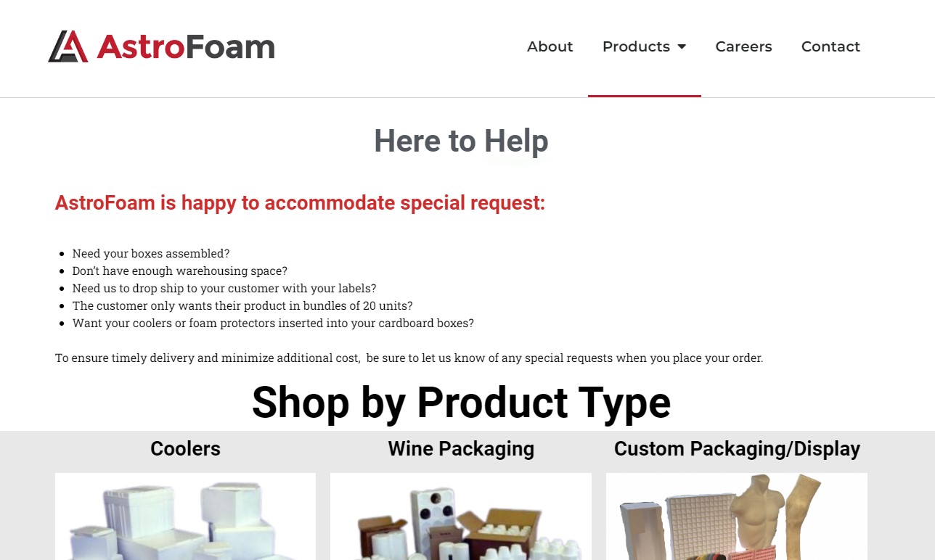The height and width of the screenshot is (560, 935).
Task: Select the Wine Packaging heading
Action: coord(461,448)
